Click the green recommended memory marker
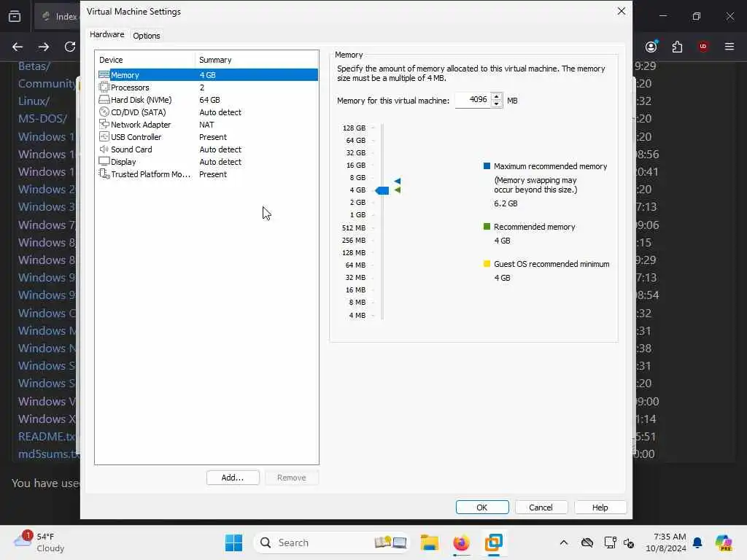The image size is (747, 560). pos(398,190)
